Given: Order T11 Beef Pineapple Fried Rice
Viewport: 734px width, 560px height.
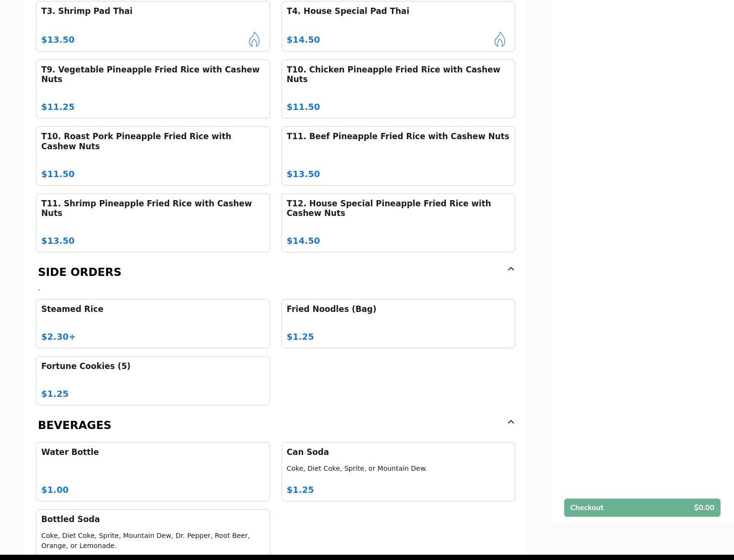Looking at the screenshot, I should (x=398, y=155).
